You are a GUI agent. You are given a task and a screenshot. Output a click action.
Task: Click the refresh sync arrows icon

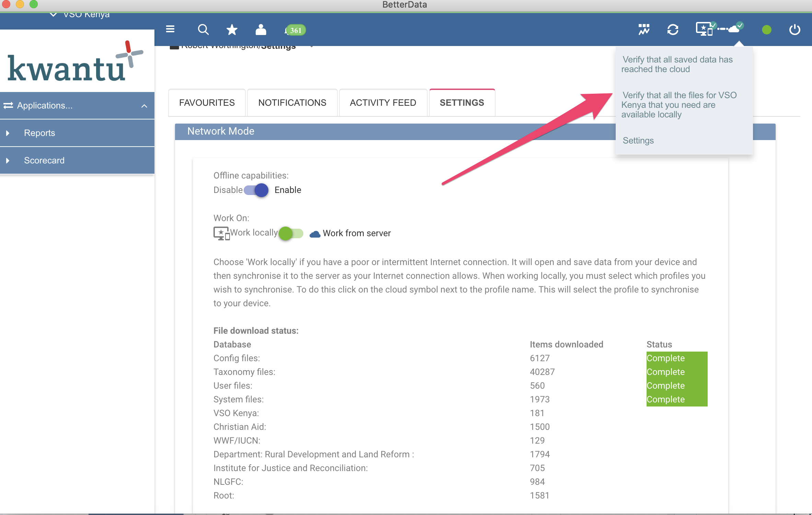click(x=673, y=30)
